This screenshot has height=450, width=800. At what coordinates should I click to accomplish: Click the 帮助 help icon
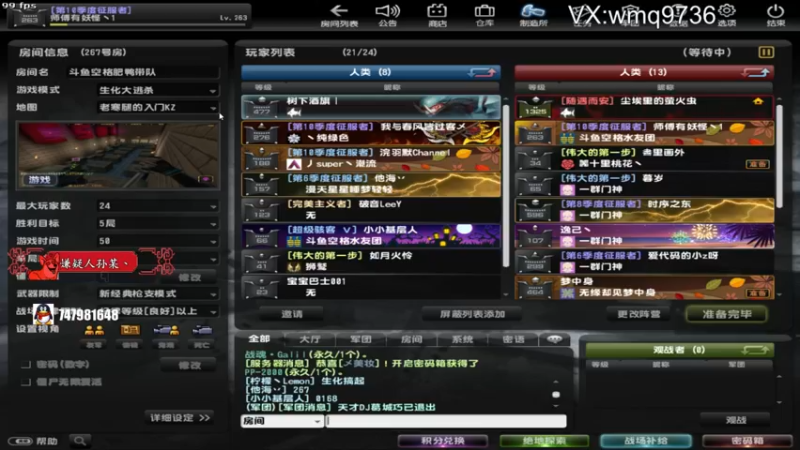(x=33, y=441)
